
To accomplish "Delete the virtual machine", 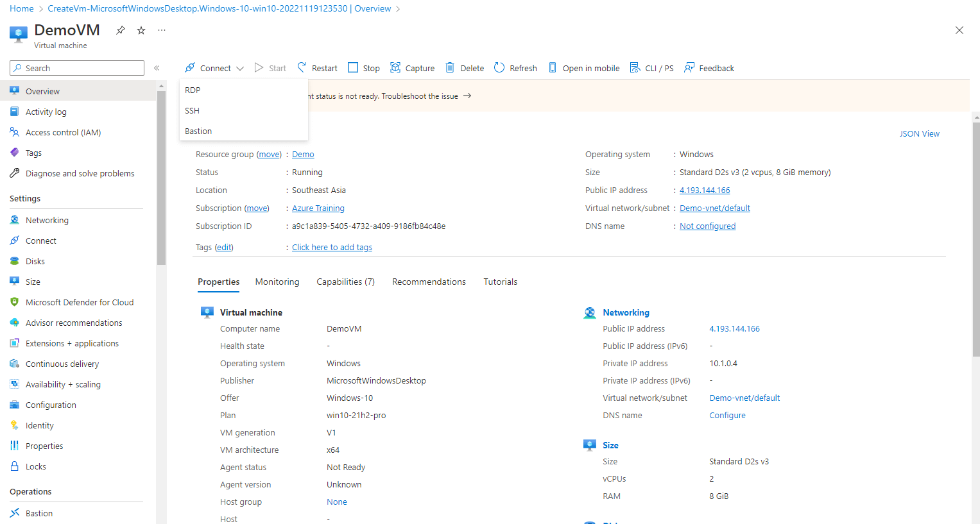I will (465, 68).
